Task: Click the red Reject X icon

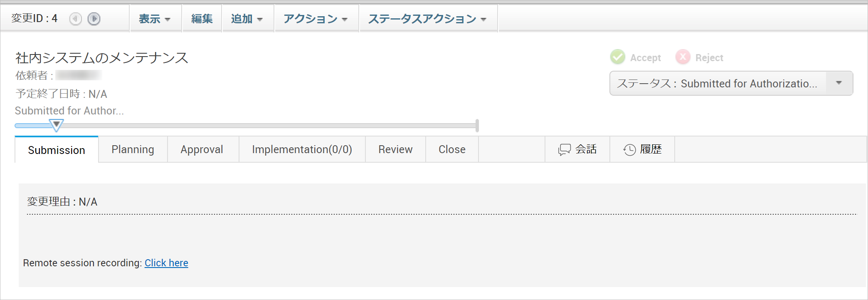Action: (683, 57)
